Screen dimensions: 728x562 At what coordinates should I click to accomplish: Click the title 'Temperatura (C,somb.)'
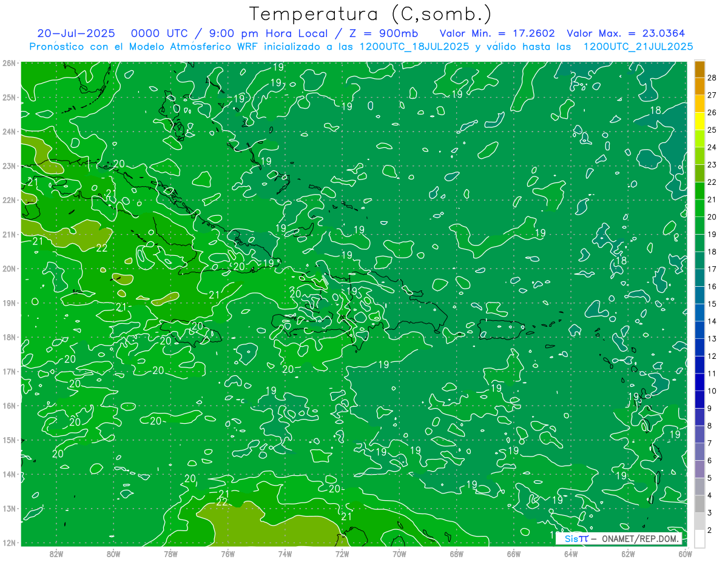pyautogui.click(x=371, y=14)
